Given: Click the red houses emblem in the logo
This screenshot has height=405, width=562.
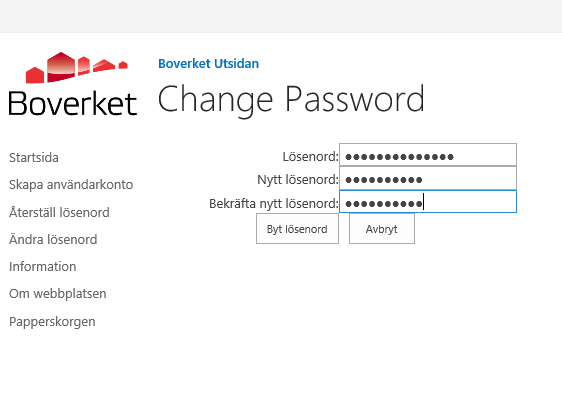Looking at the screenshot, I should (x=77, y=67).
